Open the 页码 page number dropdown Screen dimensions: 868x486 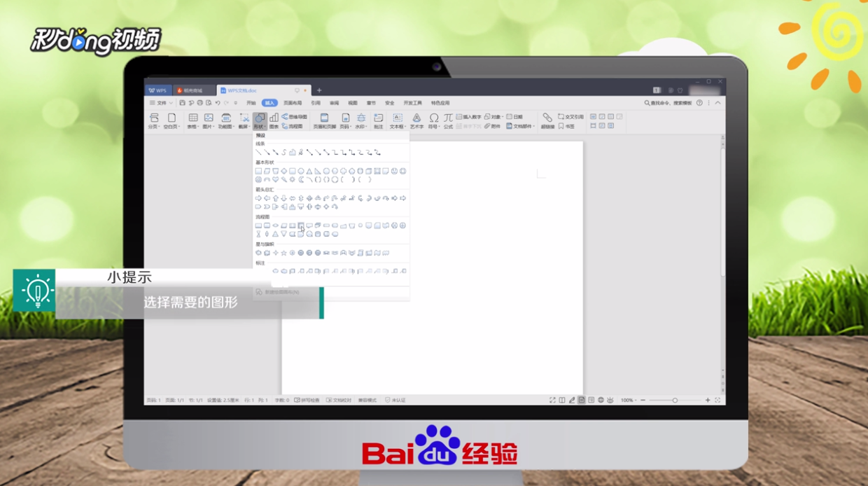[x=345, y=121]
